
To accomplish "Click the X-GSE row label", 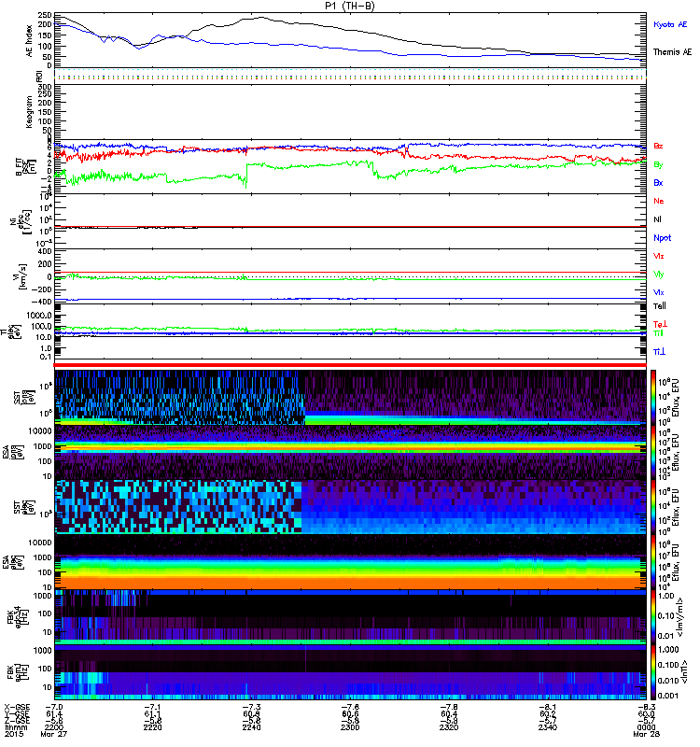I will click(17, 708).
